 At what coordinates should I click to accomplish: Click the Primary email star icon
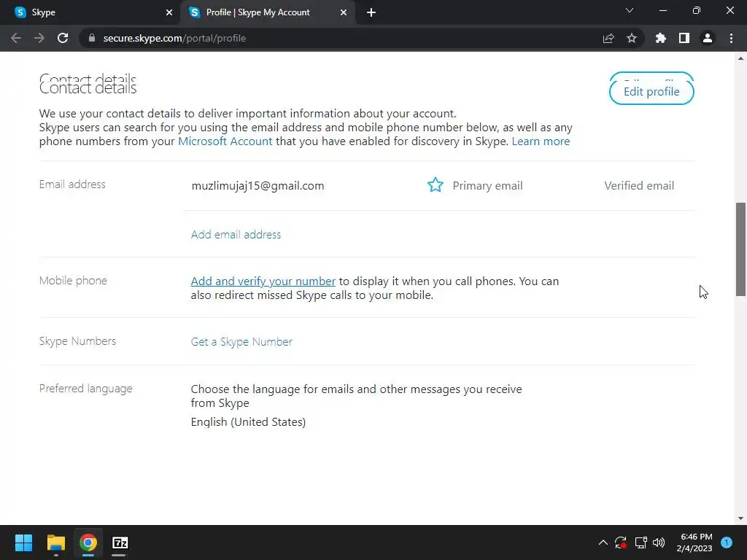point(436,184)
